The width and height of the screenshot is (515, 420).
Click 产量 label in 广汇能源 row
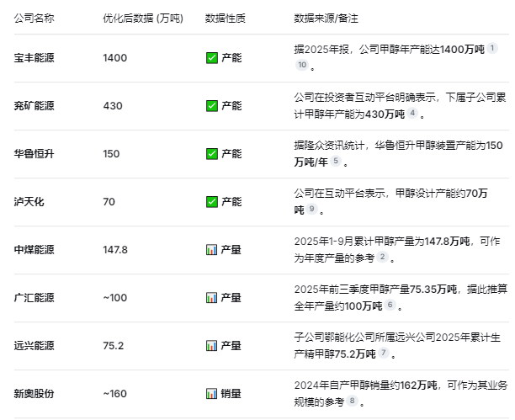click(x=231, y=298)
